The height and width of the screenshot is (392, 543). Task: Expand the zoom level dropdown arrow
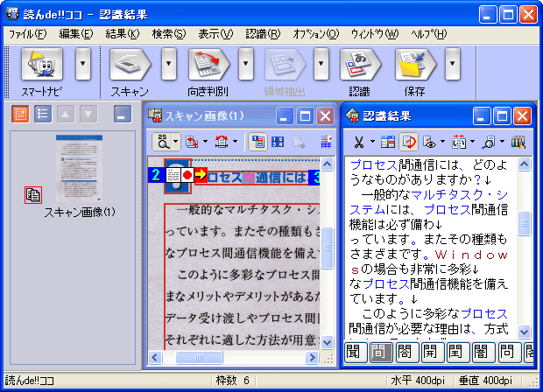pos(175,142)
